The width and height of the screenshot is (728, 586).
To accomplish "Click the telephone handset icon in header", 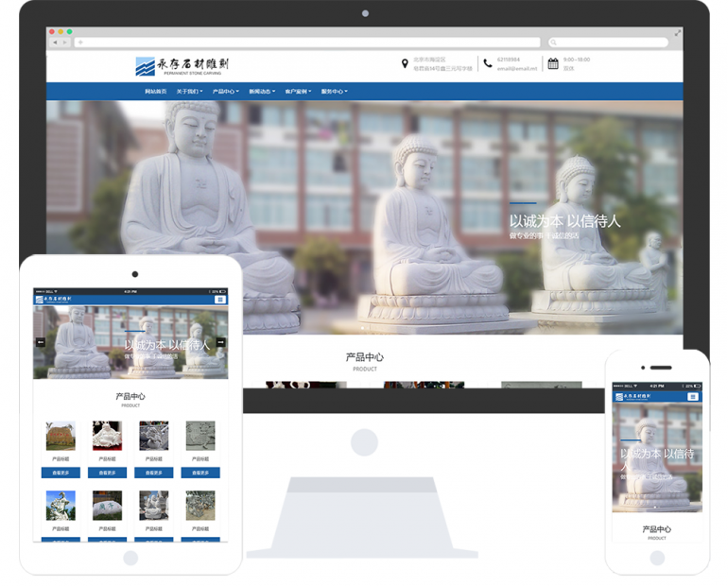I will pos(488,63).
